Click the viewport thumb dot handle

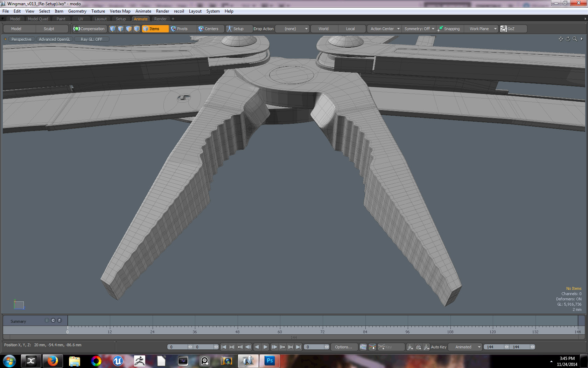tap(5, 39)
